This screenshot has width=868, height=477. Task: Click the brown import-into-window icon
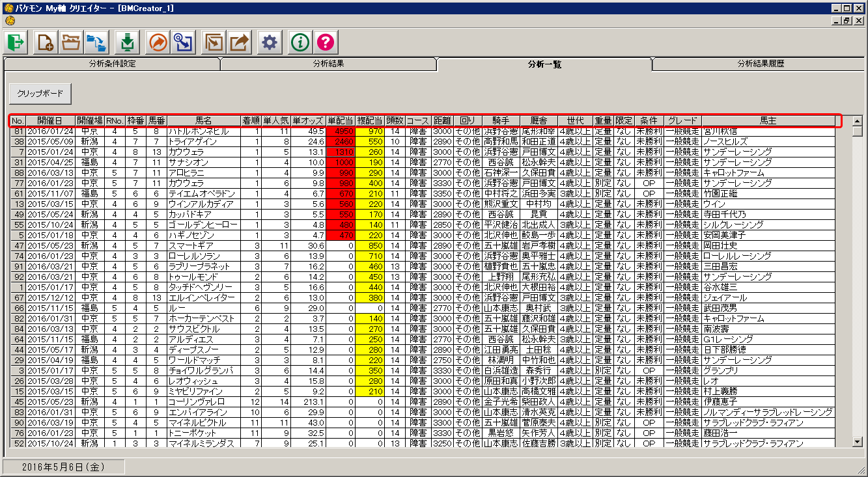(214, 43)
